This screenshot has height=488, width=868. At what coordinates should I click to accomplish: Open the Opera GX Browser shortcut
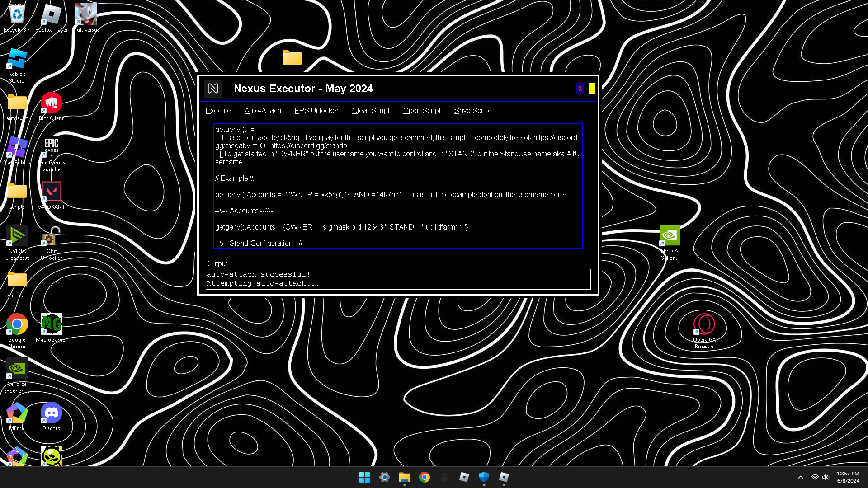(704, 325)
